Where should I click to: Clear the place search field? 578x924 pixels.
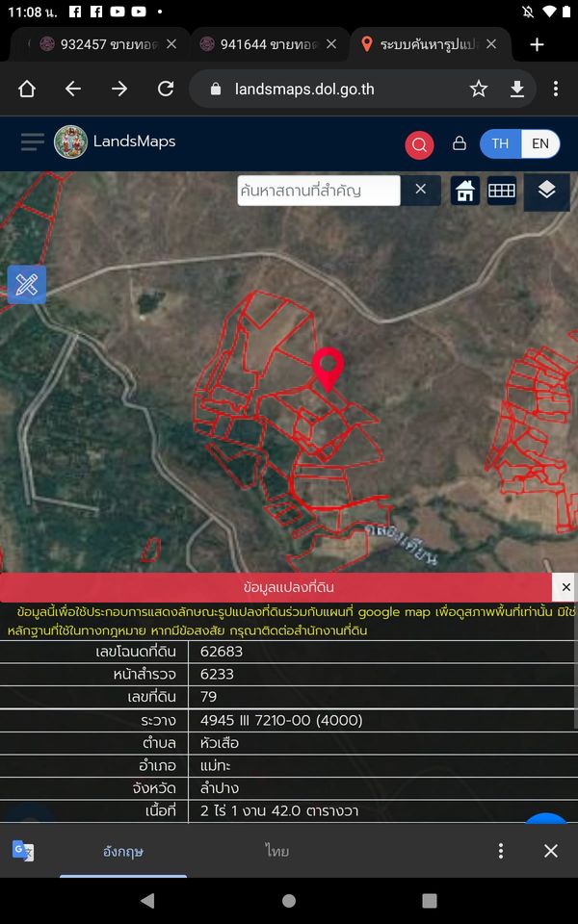tap(421, 190)
